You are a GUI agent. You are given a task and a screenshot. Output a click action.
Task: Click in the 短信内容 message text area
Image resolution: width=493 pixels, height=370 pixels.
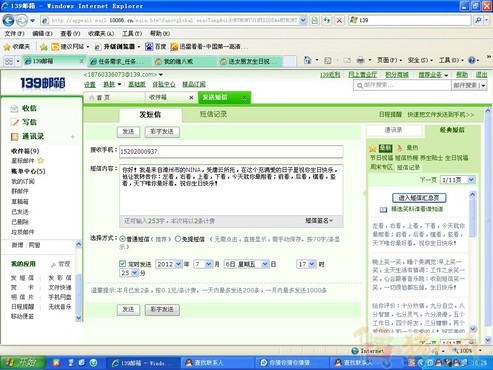231,189
